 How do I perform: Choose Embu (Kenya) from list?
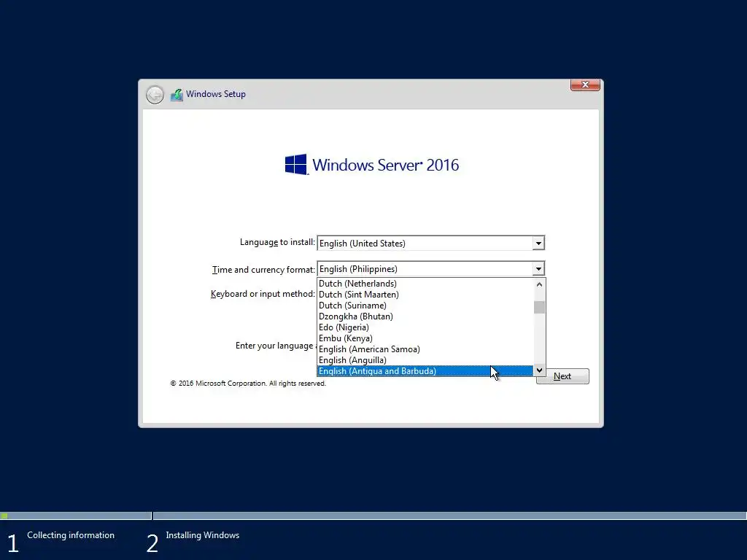click(x=425, y=338)
